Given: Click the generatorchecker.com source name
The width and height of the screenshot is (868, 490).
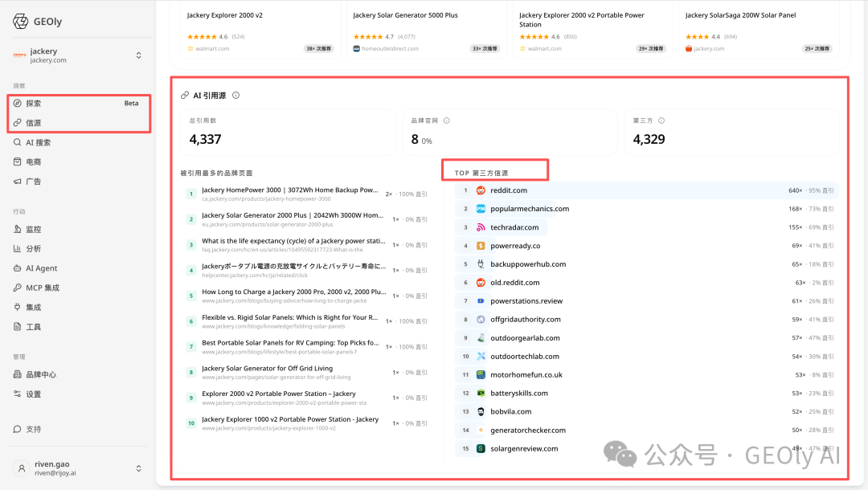Looking at the screenshot, I should point(528,431).
